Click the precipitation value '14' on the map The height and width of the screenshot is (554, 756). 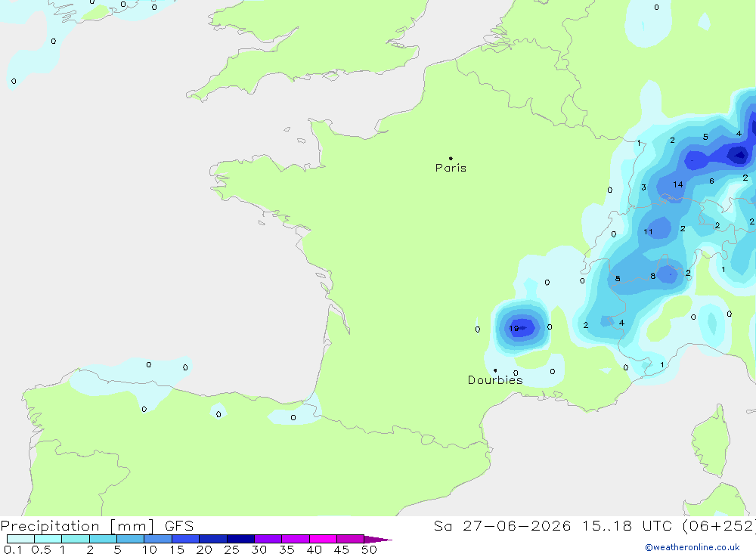(678, 184)
